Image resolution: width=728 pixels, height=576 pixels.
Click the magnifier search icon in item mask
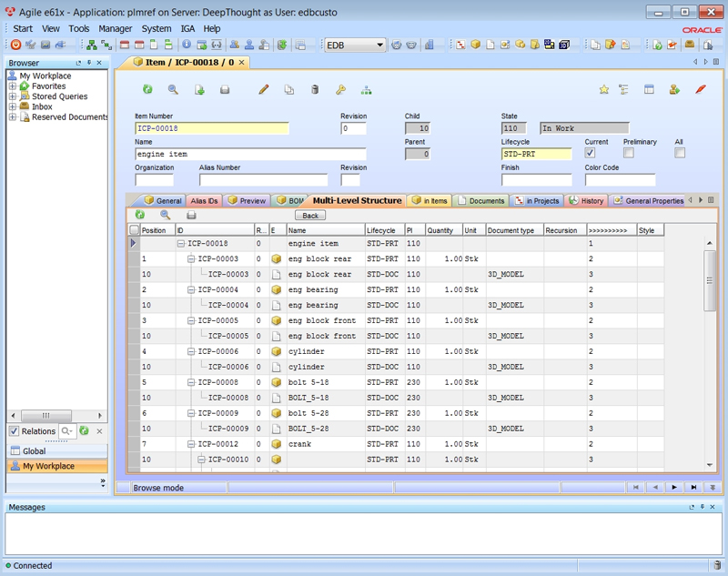173,89
